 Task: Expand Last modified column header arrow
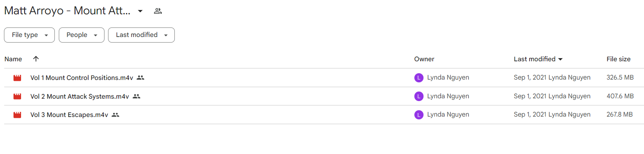coord(561,59)
